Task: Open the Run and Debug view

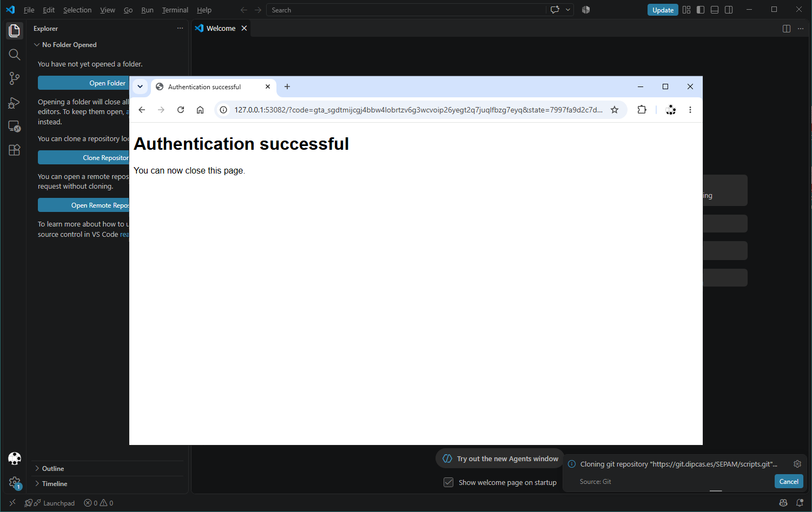Action: point(15,103)
